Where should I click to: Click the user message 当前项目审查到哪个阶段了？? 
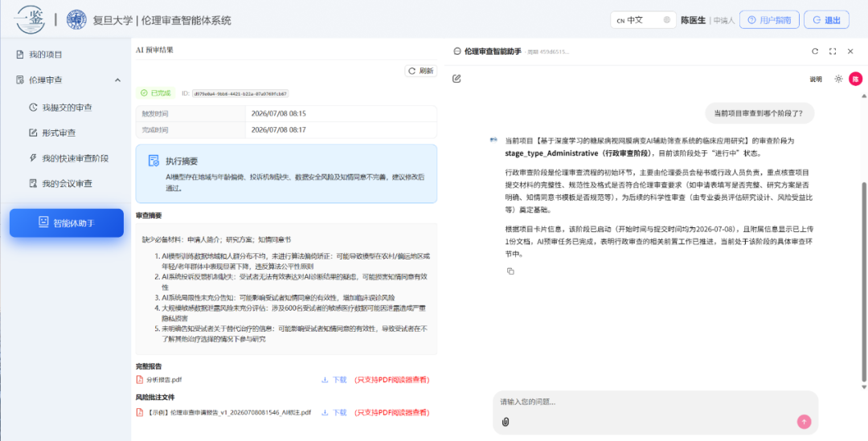(759, 113)
